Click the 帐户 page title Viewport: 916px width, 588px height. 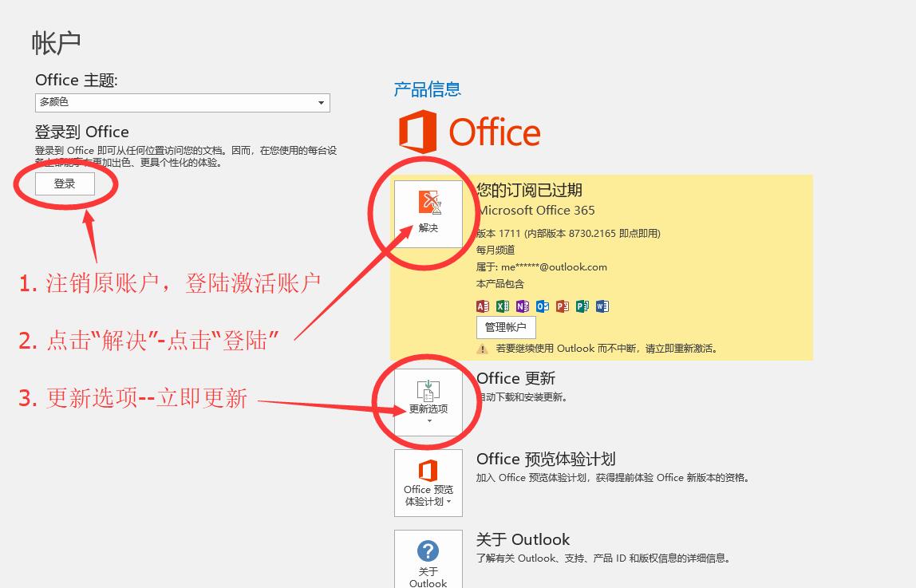pyautogui.click(x=57, y=42)
